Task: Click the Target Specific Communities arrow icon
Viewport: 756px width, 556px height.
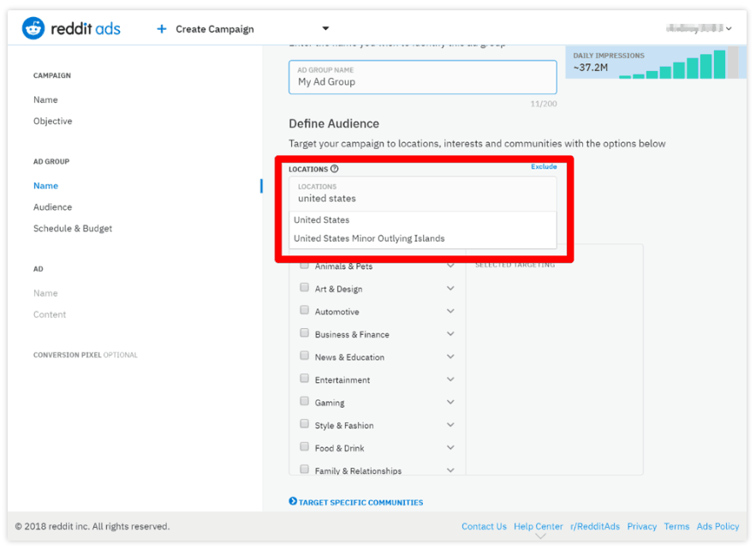Action: (293, 501)
